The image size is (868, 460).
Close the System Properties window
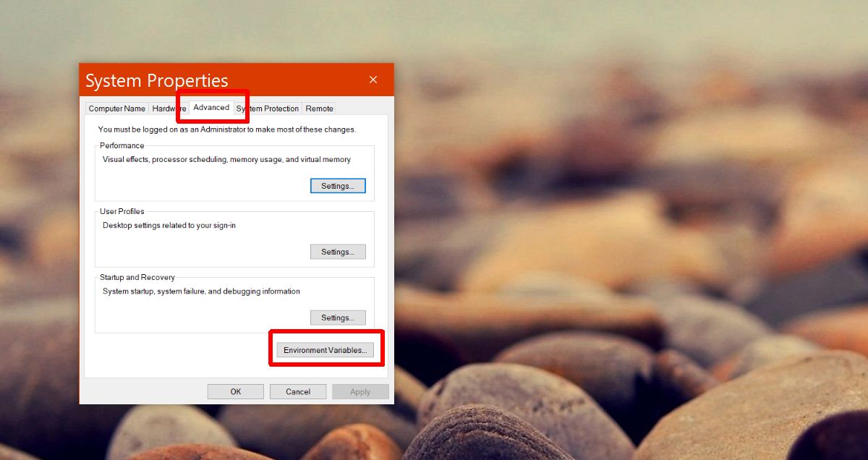click(x=373, y=80)
